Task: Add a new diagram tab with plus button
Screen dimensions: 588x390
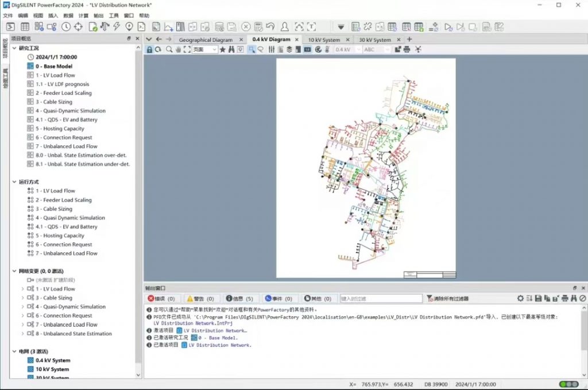Action: pyautogui.click(x=409, y=39)
